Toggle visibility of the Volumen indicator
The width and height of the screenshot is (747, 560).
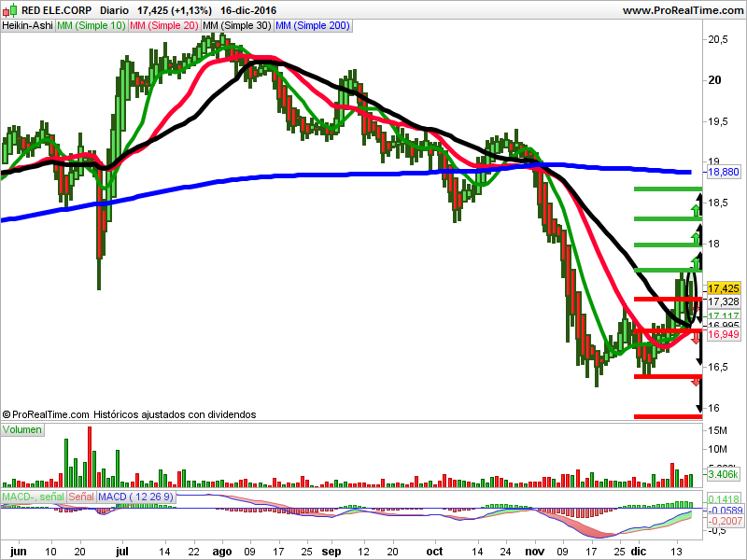point(21,429)
